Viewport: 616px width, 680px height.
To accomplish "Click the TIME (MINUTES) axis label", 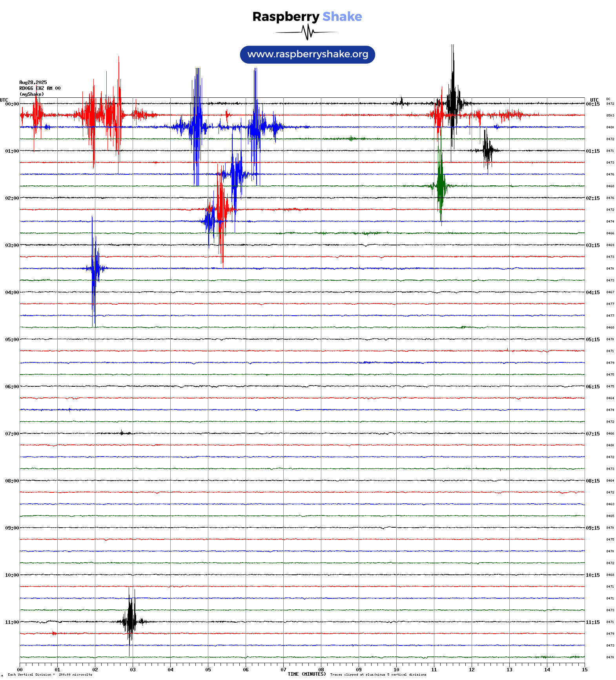I will pos(306,674).
